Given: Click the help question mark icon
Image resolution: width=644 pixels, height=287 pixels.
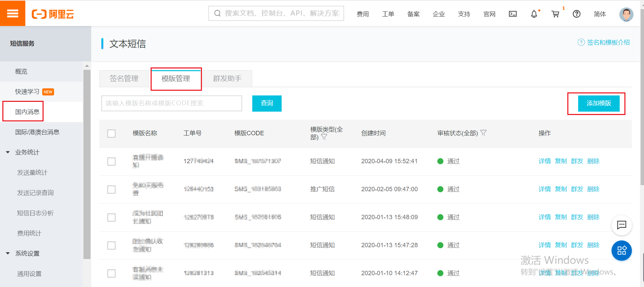Looking at the screenshot, I should (576, 14).
